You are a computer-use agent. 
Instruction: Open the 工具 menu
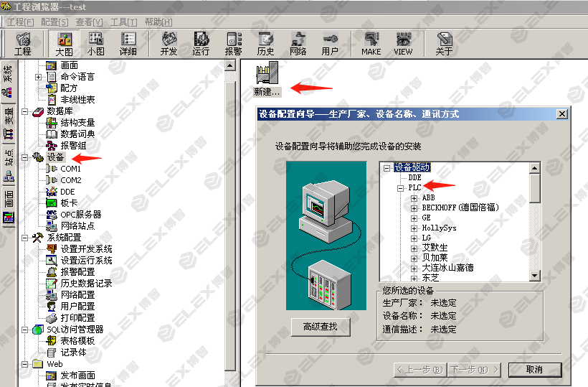[123, 22]
